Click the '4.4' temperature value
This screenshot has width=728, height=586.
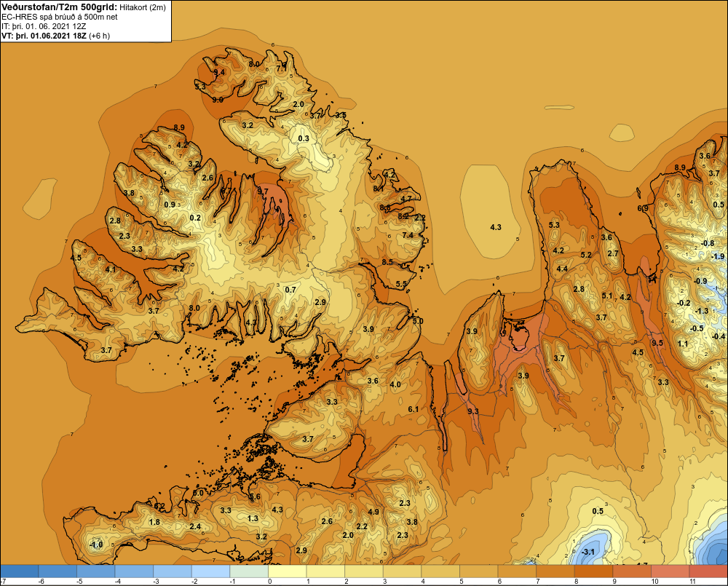point(562,269)
